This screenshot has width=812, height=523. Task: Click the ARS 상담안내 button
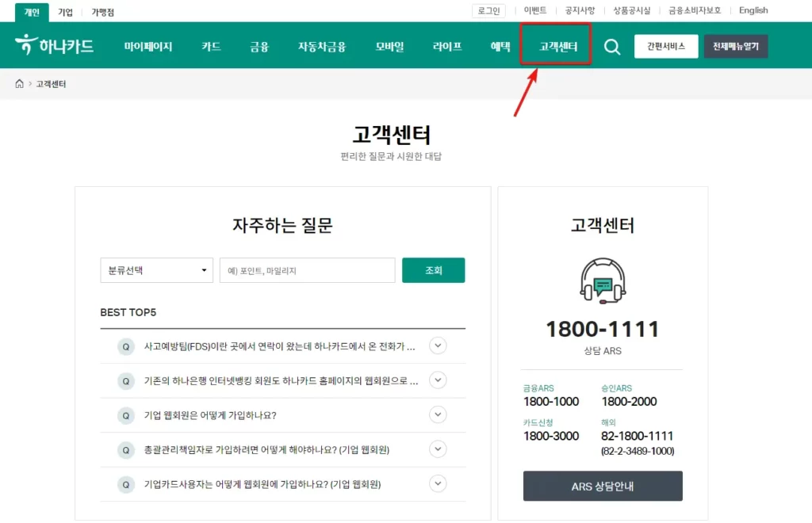pyautogui.click(x=603, y=486)
